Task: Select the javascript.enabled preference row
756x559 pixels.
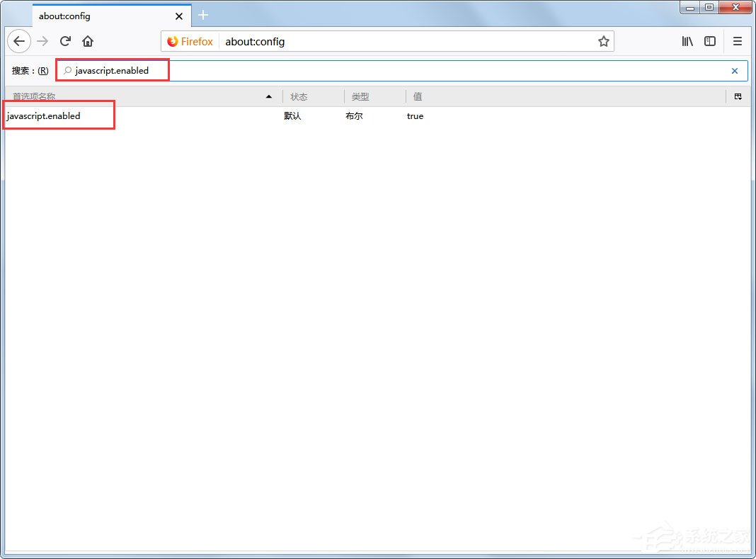Action: click(x=45, y=115)
